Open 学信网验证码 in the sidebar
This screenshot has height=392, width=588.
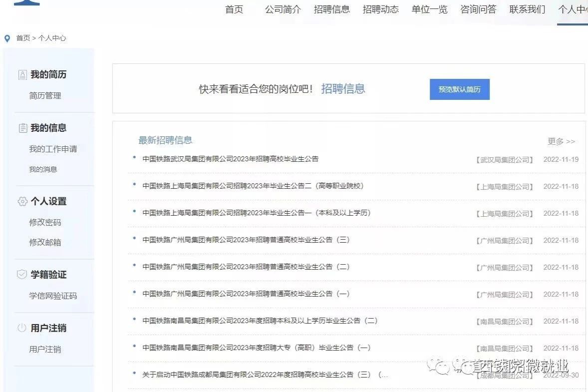53,296
